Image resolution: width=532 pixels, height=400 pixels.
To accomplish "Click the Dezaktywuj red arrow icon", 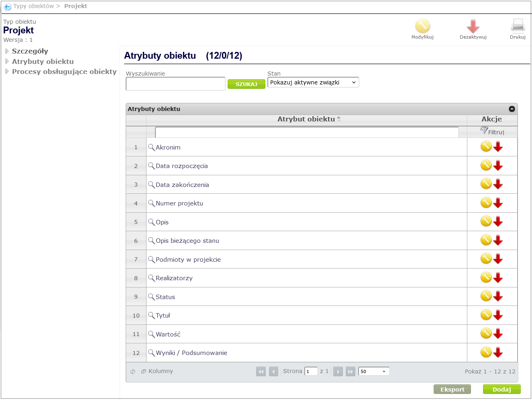I will [x=473, y=27].
